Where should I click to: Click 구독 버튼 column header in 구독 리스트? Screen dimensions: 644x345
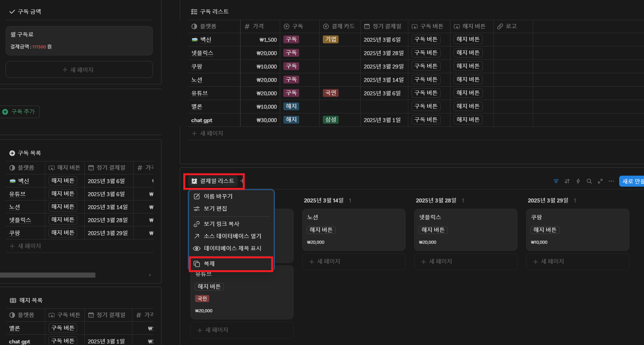(429, 26)
